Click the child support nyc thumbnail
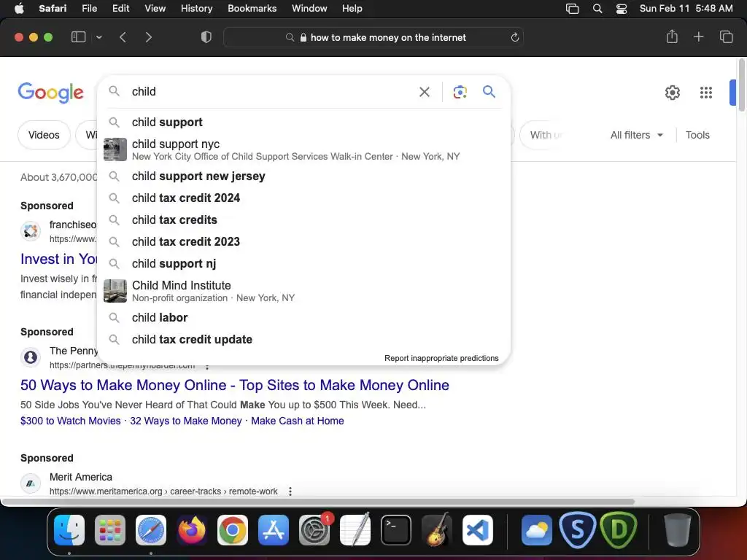 pyautogui.click(x=115, y=149)
